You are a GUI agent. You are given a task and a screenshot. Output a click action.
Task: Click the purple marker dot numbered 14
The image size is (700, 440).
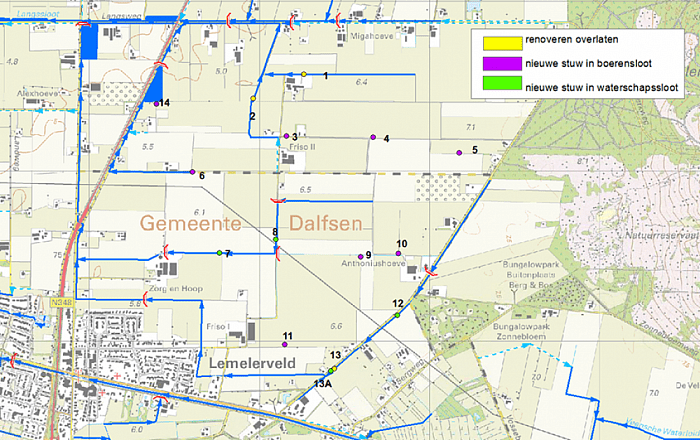point(156,104)
